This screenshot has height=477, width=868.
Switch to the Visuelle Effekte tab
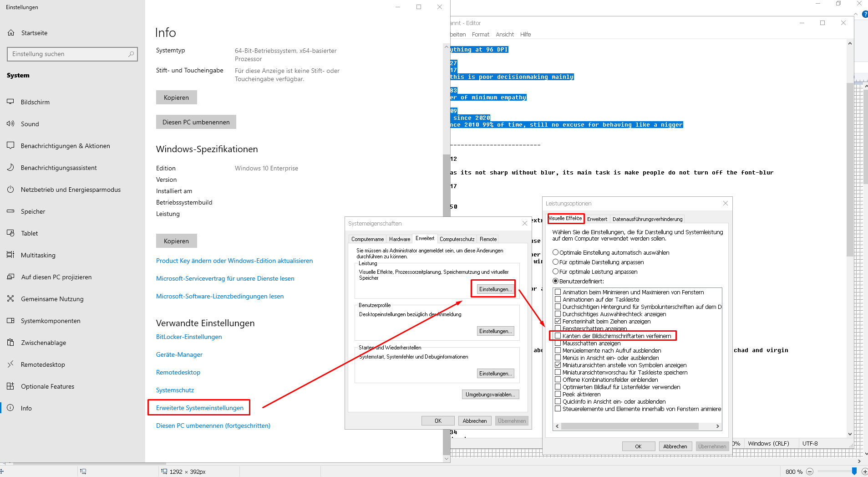click(x=565, y=218)
